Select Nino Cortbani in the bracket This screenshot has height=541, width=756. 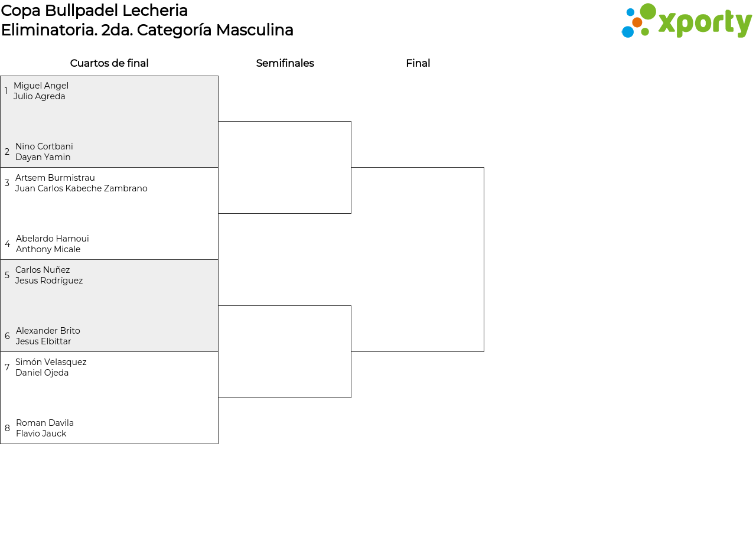(44, 146)
